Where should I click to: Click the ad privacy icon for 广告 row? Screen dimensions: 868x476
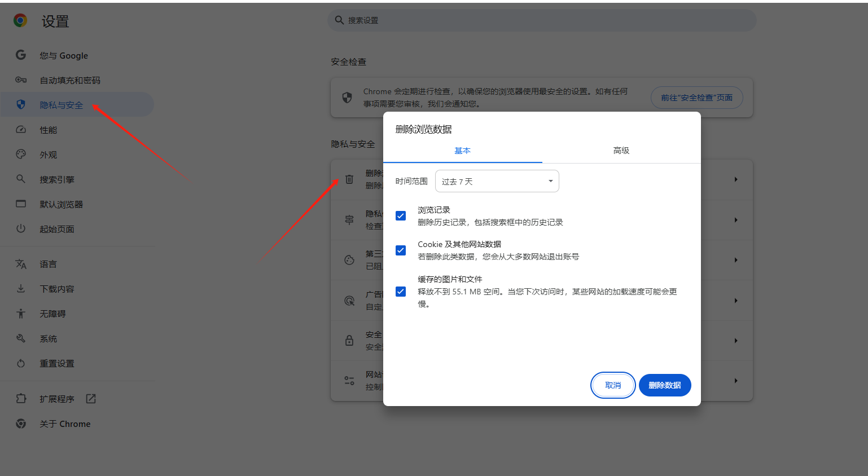coord(349,301)
